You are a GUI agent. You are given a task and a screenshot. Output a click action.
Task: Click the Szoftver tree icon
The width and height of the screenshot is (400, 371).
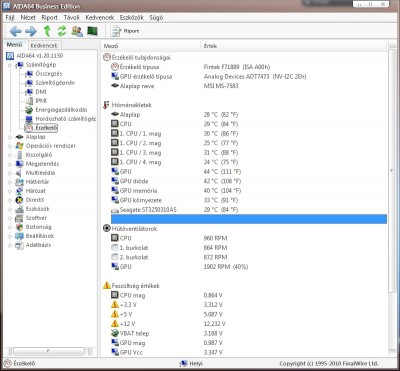click(19, 218)
